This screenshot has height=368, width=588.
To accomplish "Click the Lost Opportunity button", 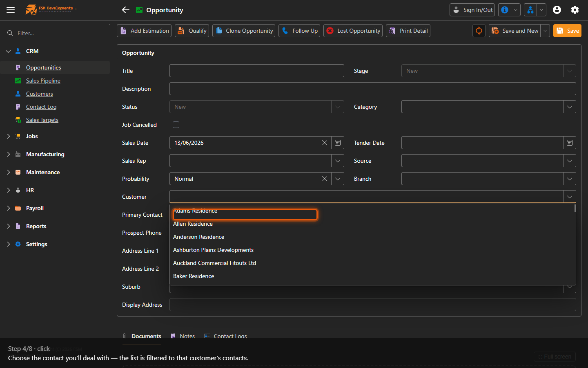I will tap(353, 31).
